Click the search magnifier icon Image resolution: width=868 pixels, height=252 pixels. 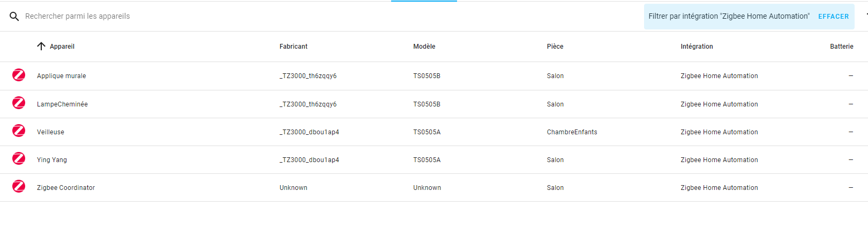(14, 17)
